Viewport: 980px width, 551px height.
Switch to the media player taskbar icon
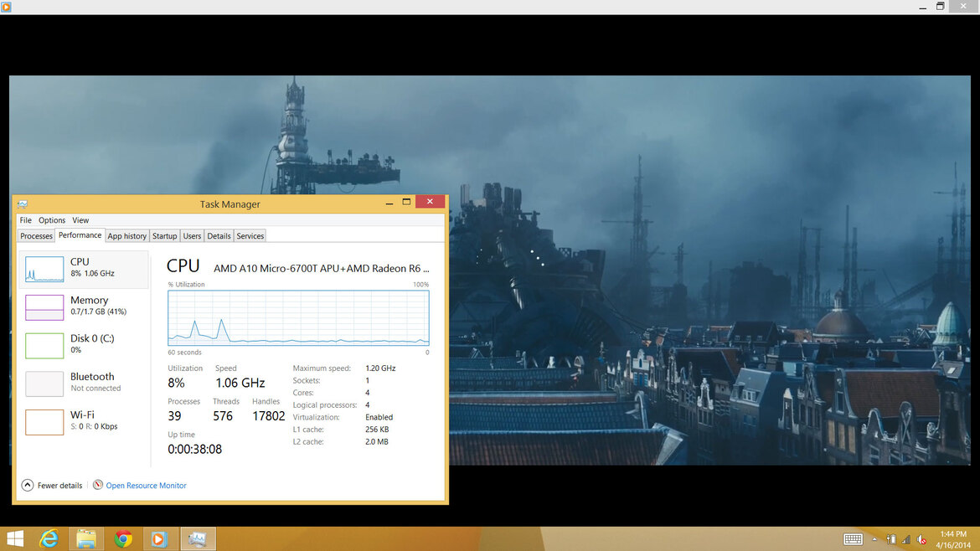point(159,538)
